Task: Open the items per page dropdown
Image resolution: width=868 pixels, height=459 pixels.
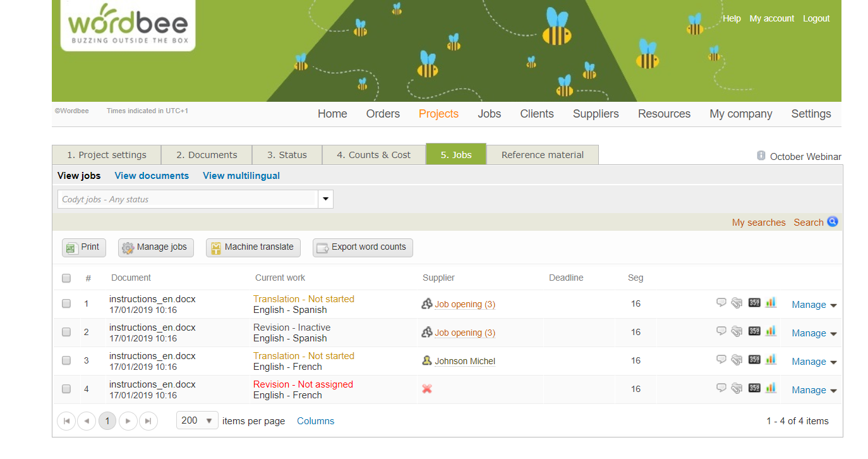Action: pyautogui.click(x=197, y=420)
